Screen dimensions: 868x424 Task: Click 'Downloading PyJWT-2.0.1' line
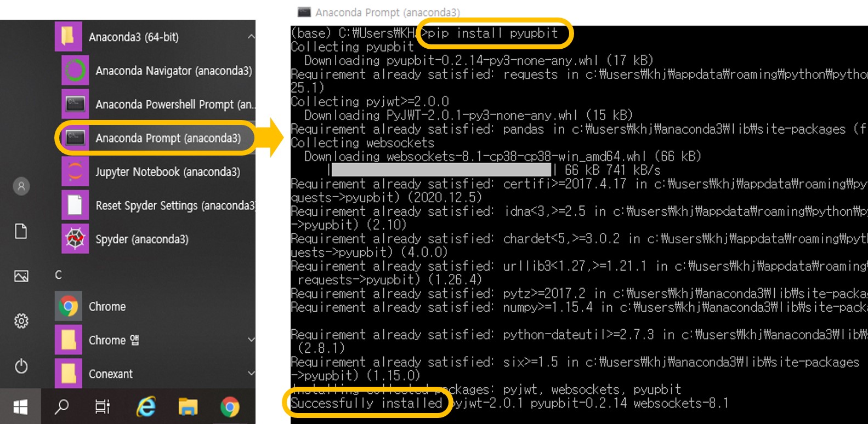tap(468, 116)
